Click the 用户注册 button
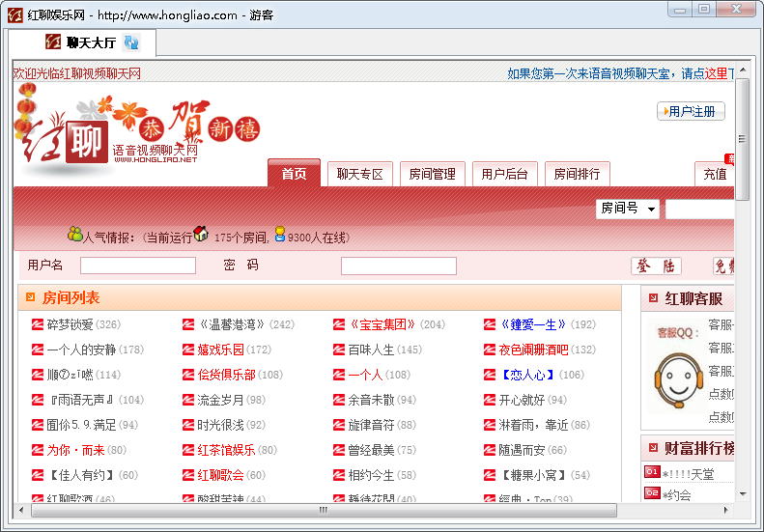764x532 pixels. pos(691,111)
